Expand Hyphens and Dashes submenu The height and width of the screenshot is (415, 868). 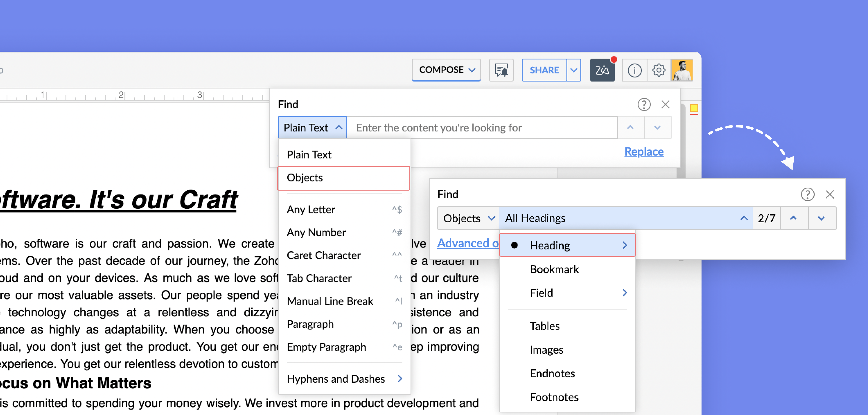344,379
